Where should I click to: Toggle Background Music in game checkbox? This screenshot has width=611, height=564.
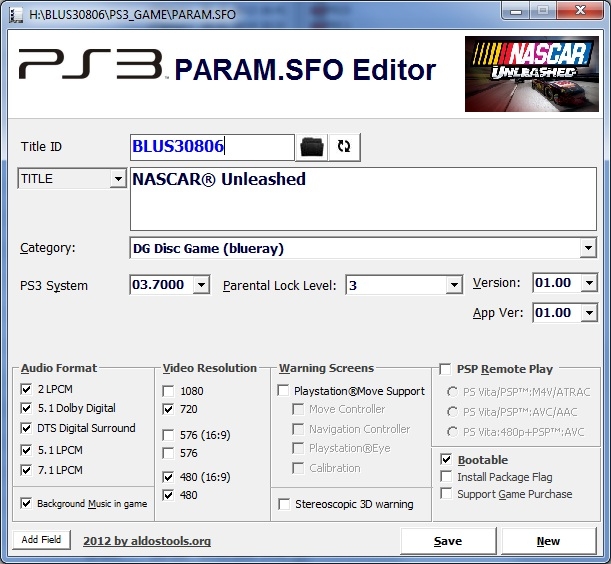click(26, 503)
